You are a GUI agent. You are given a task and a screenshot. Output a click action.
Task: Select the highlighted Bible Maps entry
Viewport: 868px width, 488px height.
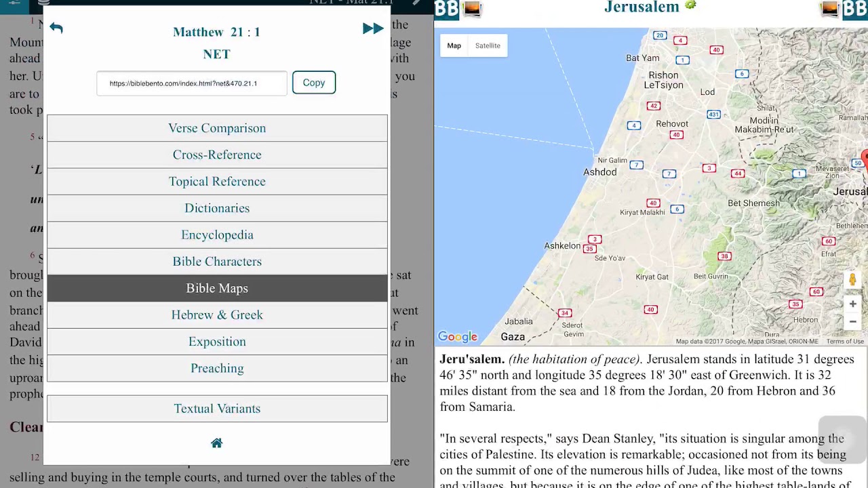point(217,288)
